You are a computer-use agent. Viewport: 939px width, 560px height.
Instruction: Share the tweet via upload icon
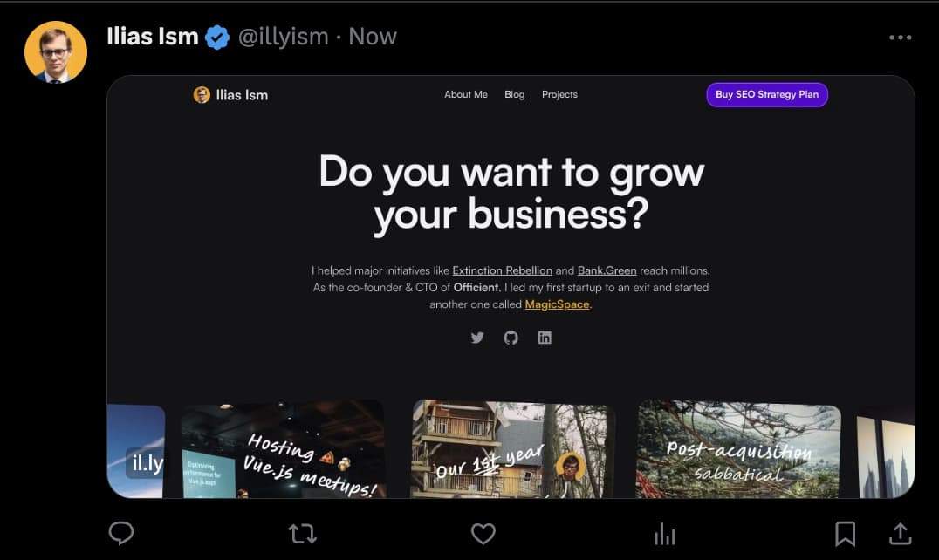(x=900, y=533)
